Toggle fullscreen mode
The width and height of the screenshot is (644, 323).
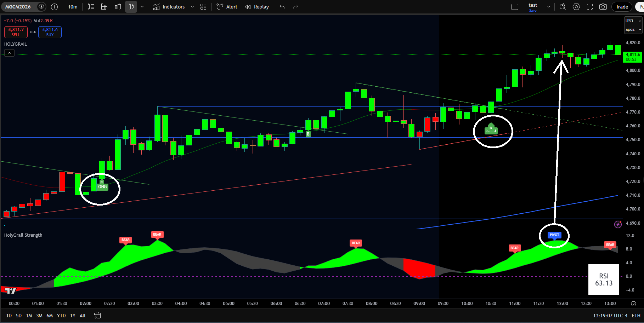coord(590,7)
